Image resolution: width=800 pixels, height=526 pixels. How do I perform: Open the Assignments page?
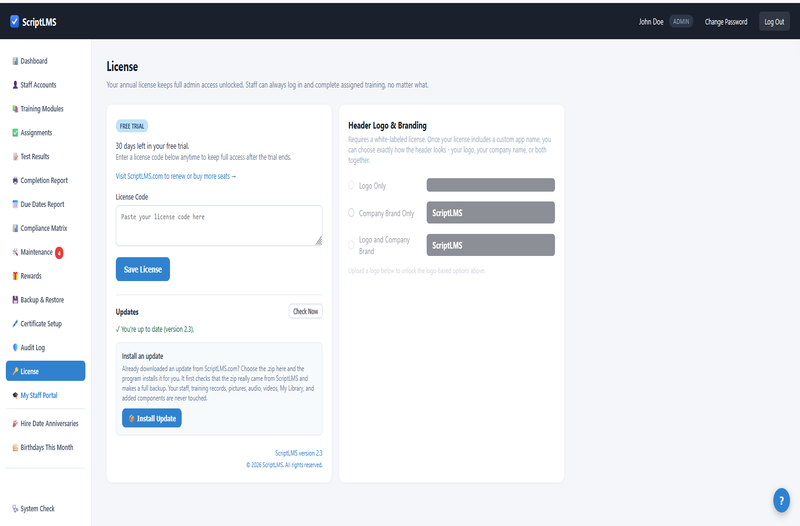[x=45, y=133]
